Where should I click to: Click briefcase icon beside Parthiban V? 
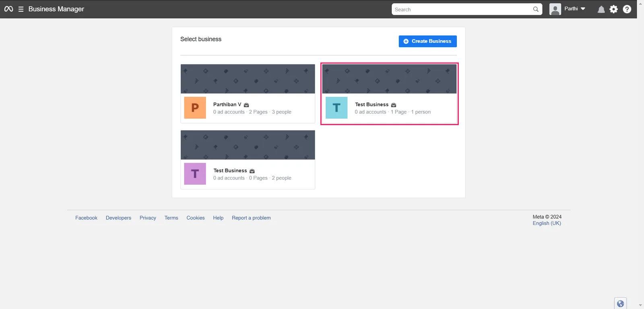click(246, 105)
